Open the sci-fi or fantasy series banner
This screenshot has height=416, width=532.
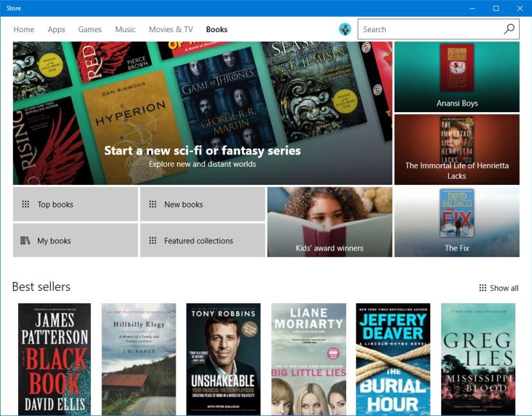tap(203, 113)
